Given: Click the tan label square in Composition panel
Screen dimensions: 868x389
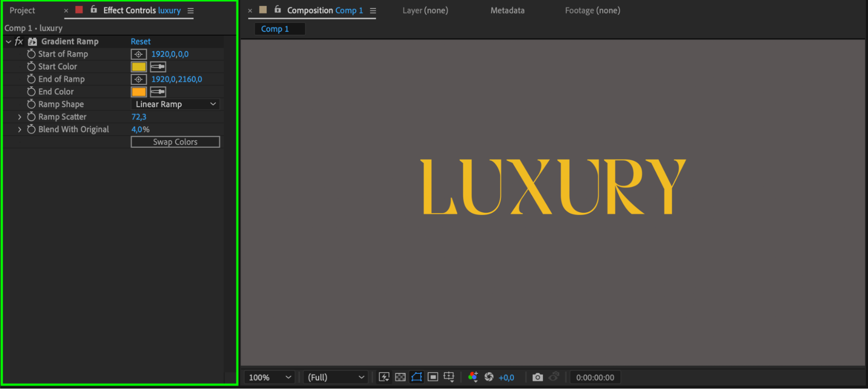Looking at the screenshot, I should 263,10.
